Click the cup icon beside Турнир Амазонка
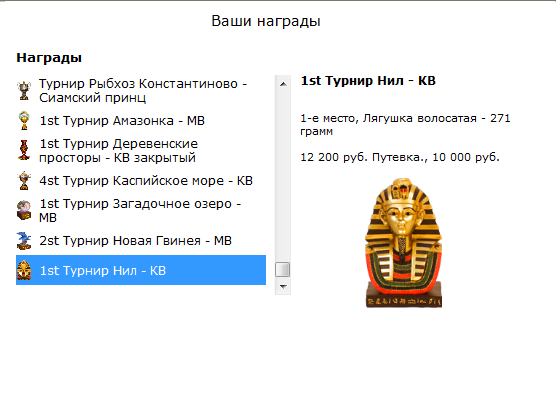Viewport: 556px width, 407px height. 24,121
